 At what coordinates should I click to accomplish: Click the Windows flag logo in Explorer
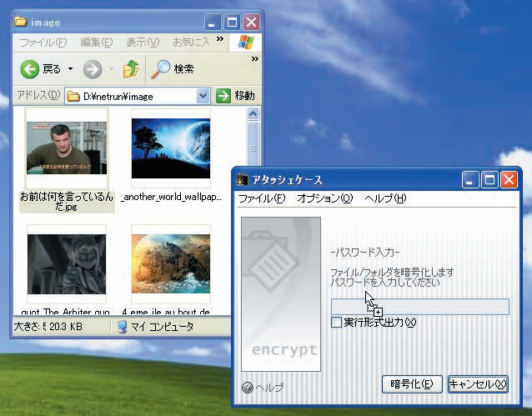tap(246, 43)
